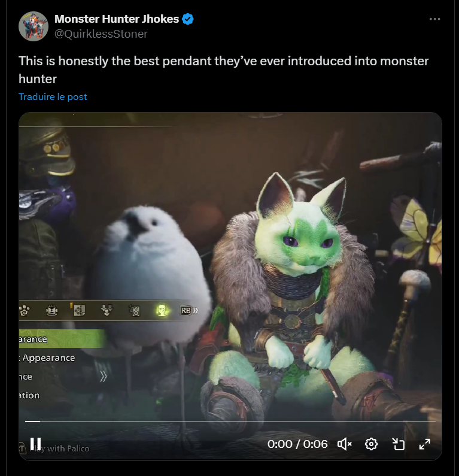Viewport: 459px width, 476px height.
Task: Unmute the video sound
Action: pos(344,444)
